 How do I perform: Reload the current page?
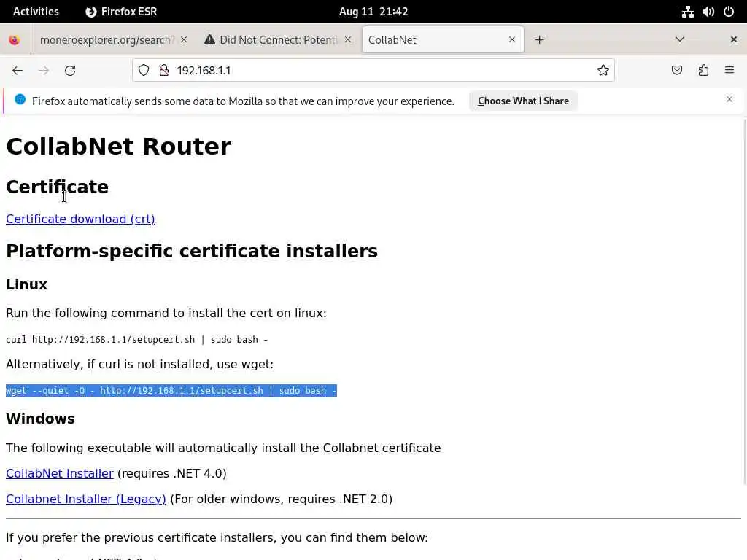(x=70, y=71)
